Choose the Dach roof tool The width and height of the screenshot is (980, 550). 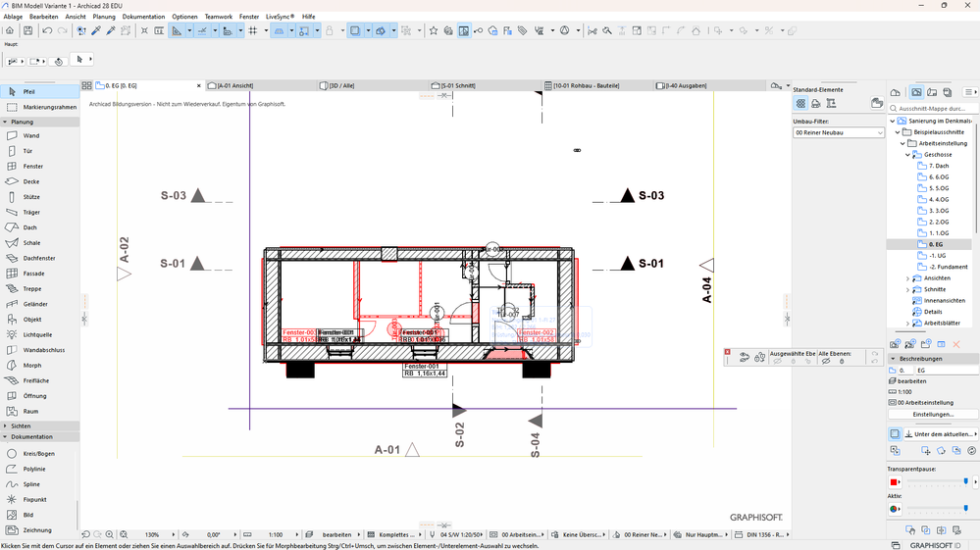click(29, 227)
